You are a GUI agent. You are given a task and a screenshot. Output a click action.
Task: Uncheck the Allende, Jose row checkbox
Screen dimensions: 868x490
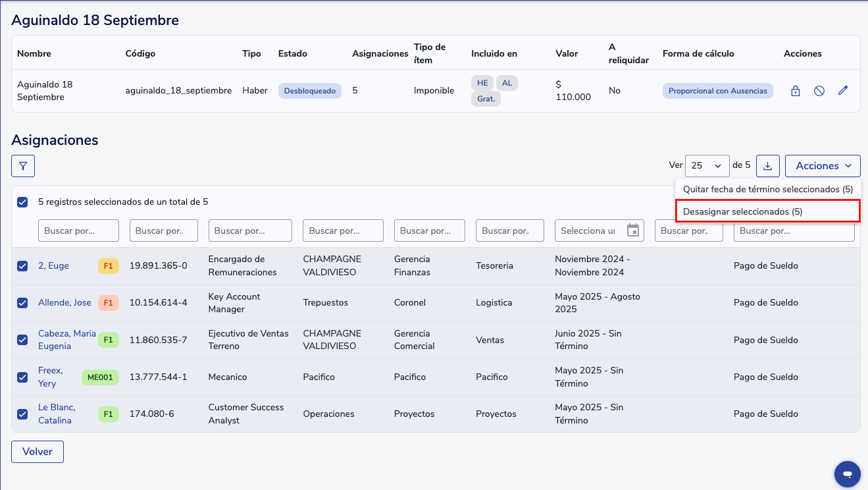tap(22, 303)
